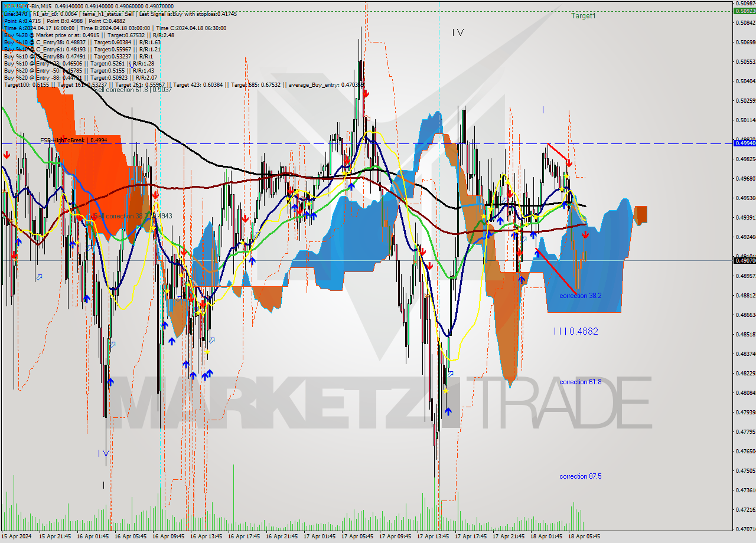Image resolution: width=756 pixels, height=543 pixels.
Task: Click the '17 Apr 01:45' time axis label
Action: (x=320, y=537)
